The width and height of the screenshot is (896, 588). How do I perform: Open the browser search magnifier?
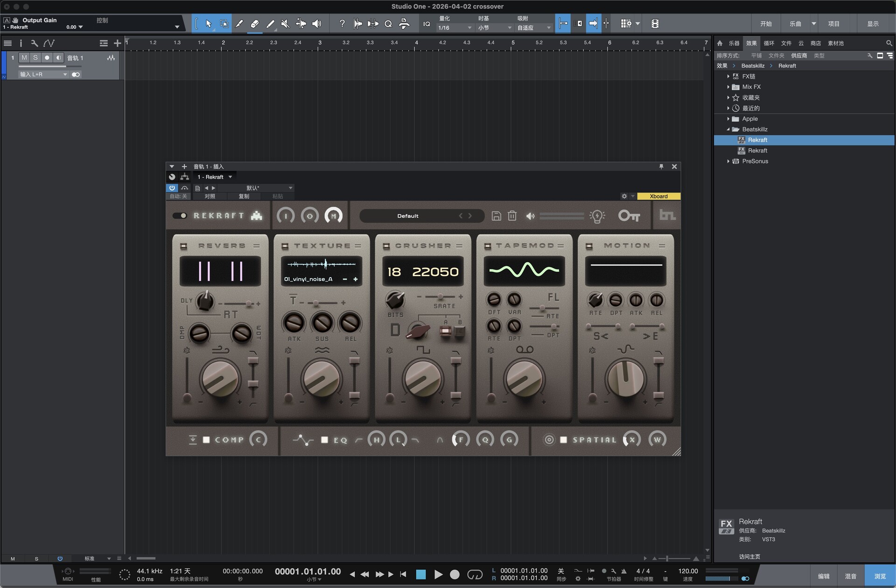pos(889,43)
